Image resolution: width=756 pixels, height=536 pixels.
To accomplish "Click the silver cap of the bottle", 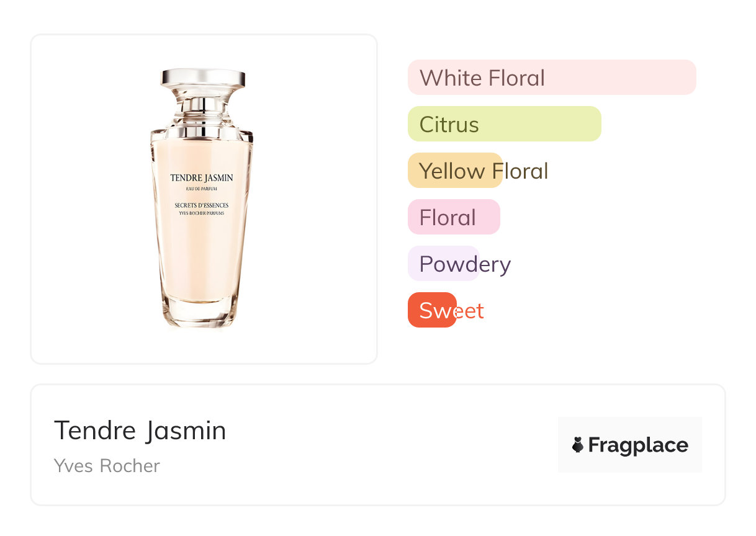I will pyautogui.click(x=202, y=78).
